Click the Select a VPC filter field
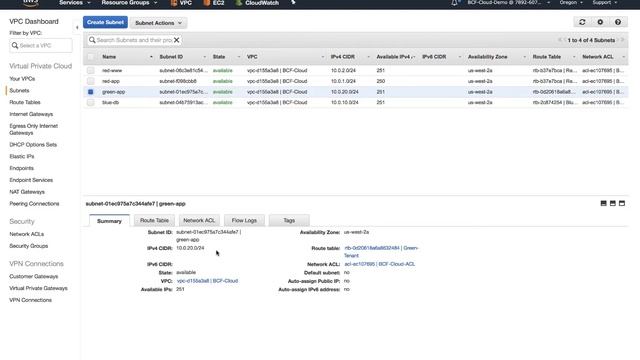 [x=41, y=45]
